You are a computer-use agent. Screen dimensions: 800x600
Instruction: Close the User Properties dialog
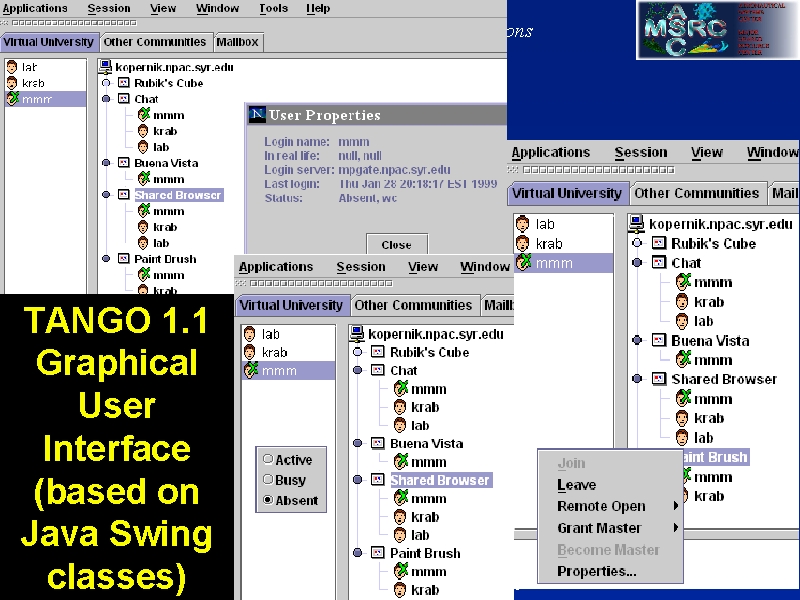(x=396, y=245)
